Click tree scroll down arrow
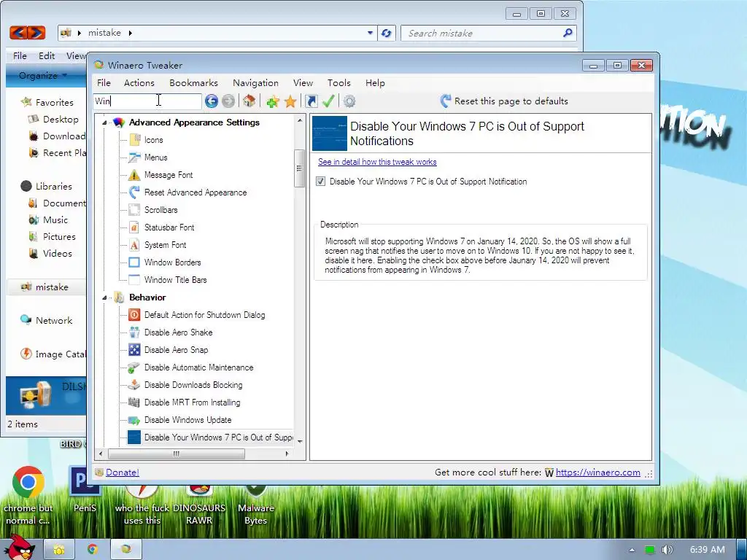Screen dimensions: 747x560 (x=300, y=441)
